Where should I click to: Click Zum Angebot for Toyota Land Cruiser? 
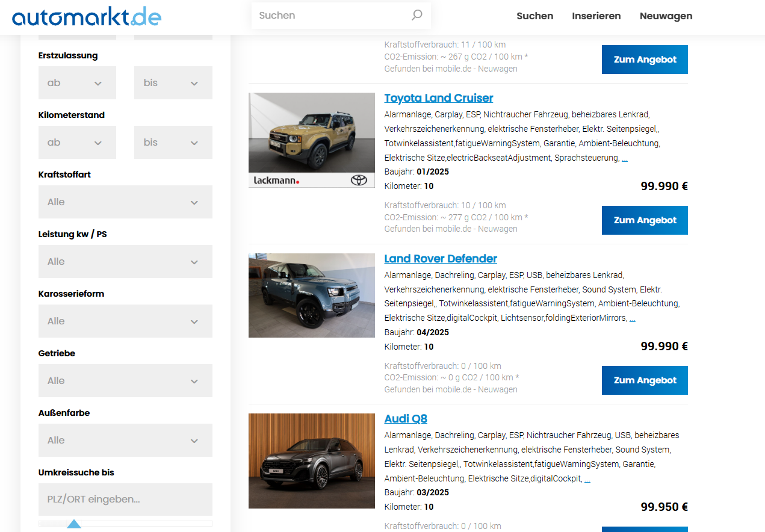click(x=645, y=220)
